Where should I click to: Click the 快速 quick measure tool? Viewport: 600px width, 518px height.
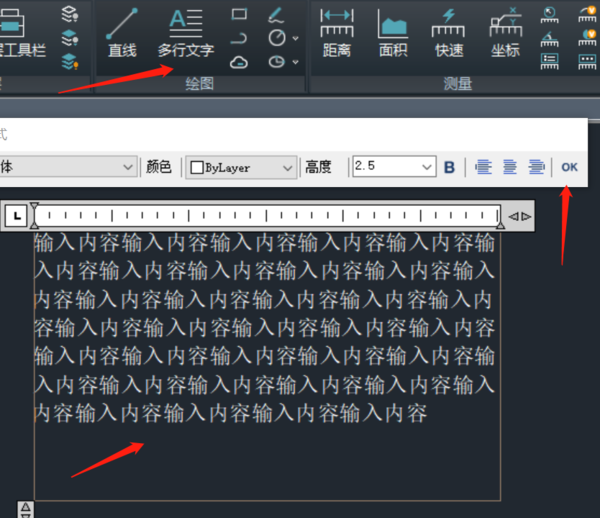[449, 33]
